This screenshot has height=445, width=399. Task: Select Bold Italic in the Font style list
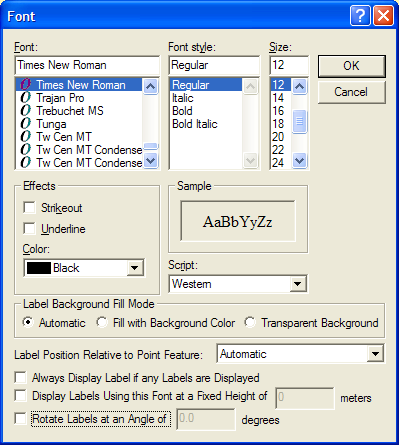(x=195, y=124)
